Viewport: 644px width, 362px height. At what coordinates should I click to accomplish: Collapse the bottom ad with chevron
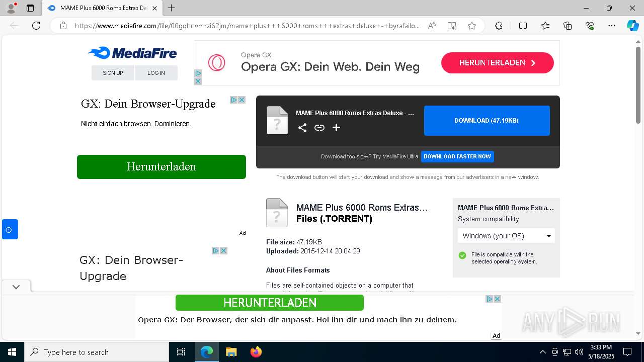(x=16, y=287)
